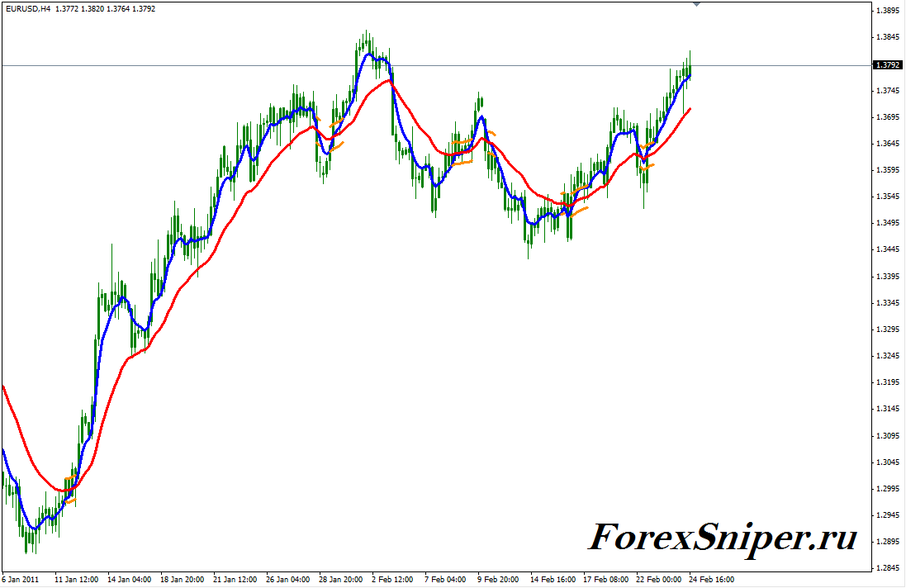Viewport: 906px width, 588px height.
Task: Click the 1.3645 price axis label
Action: point(887,143)
